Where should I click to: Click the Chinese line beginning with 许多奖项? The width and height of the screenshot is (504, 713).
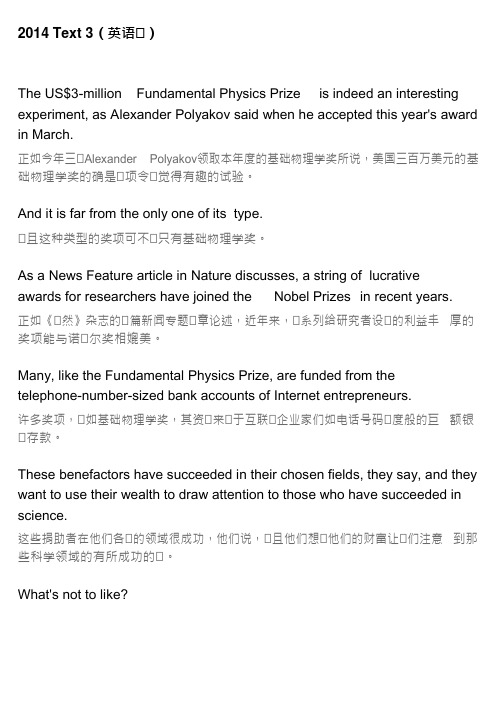tap(246, 419)
